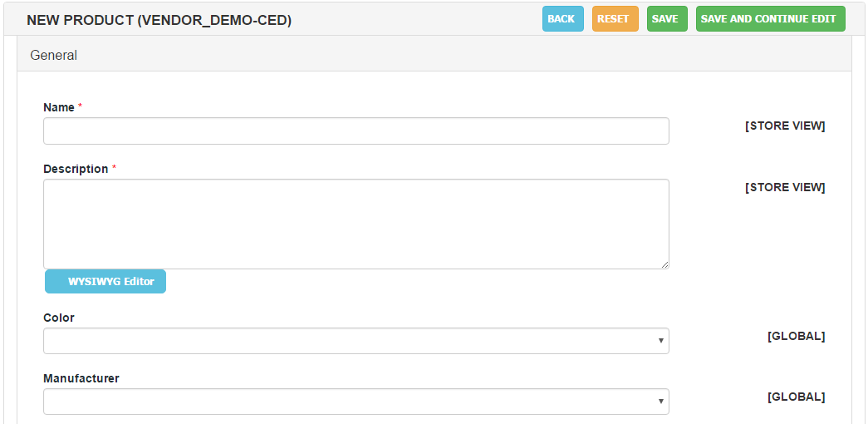Screen dimensions: 868x424
Task: Click the Name field label
Action: [x=59, y=107]
